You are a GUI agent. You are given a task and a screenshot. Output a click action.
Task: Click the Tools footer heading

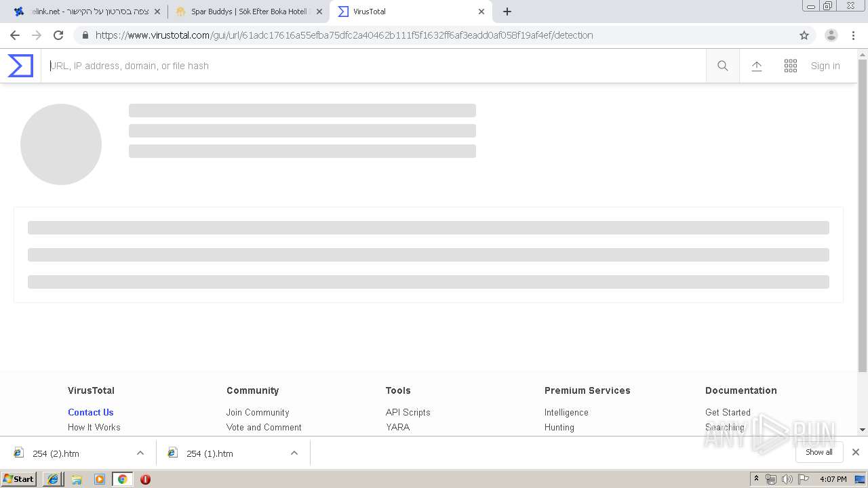[x=398, y=390]
